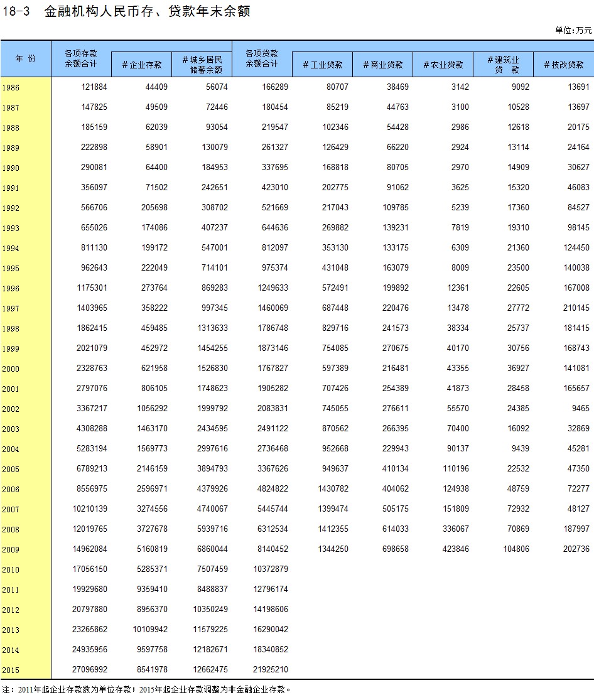Select the #农业贷款 column header
Screen dimensions: 594x700
[443, 65]
